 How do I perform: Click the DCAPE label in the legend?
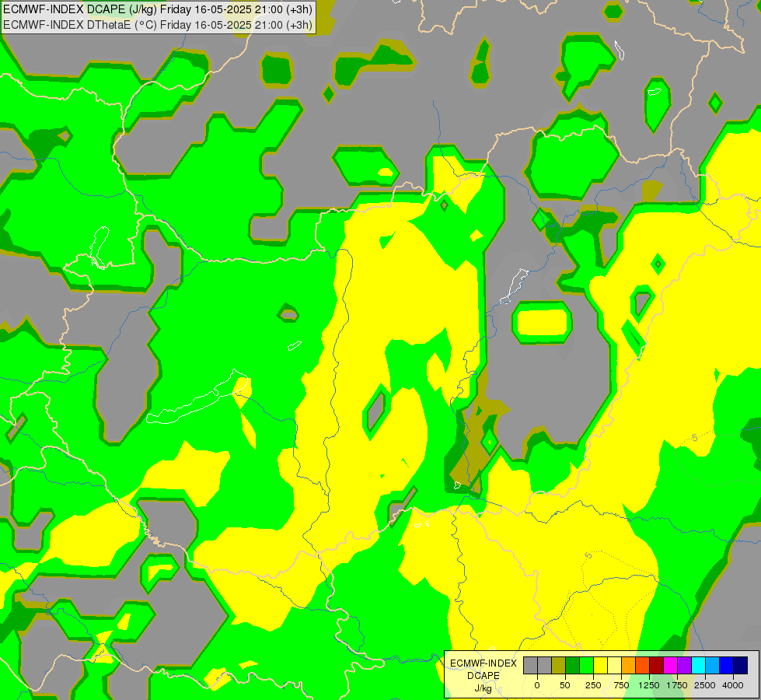pos(483,676)
